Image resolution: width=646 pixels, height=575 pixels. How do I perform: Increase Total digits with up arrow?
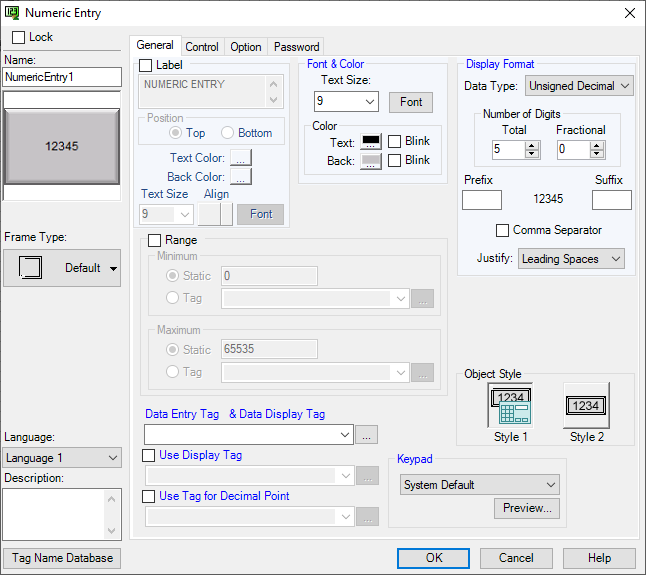pos(532,145)
